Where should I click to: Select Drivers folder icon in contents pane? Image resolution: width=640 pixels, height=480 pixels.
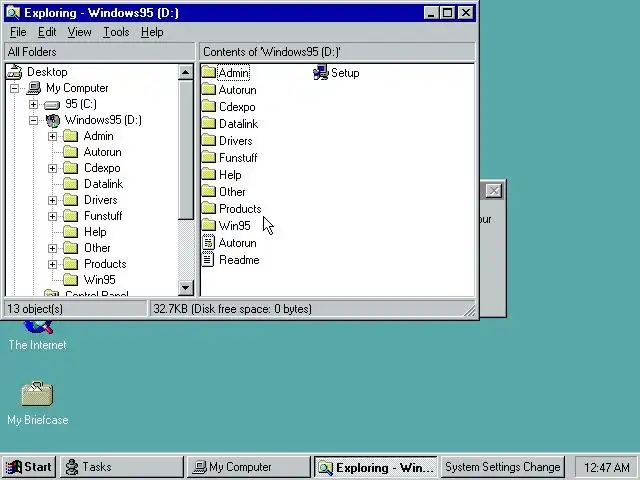(209, 140)
